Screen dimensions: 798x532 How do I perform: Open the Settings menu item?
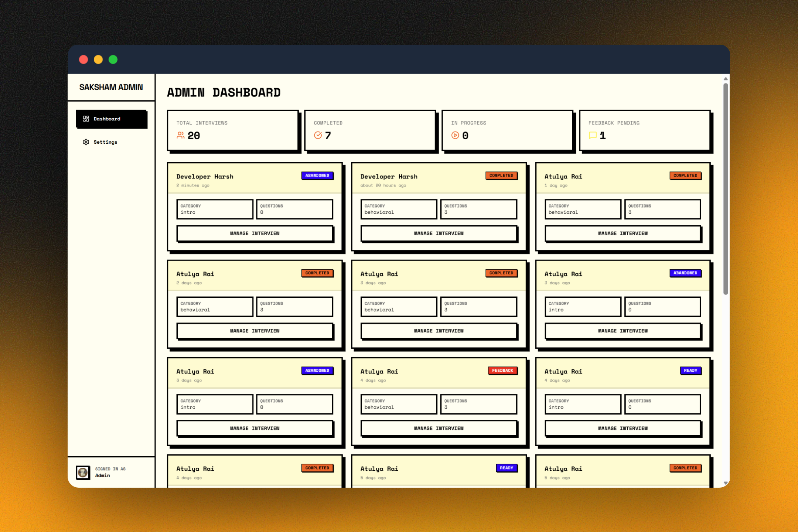(105, 142)
